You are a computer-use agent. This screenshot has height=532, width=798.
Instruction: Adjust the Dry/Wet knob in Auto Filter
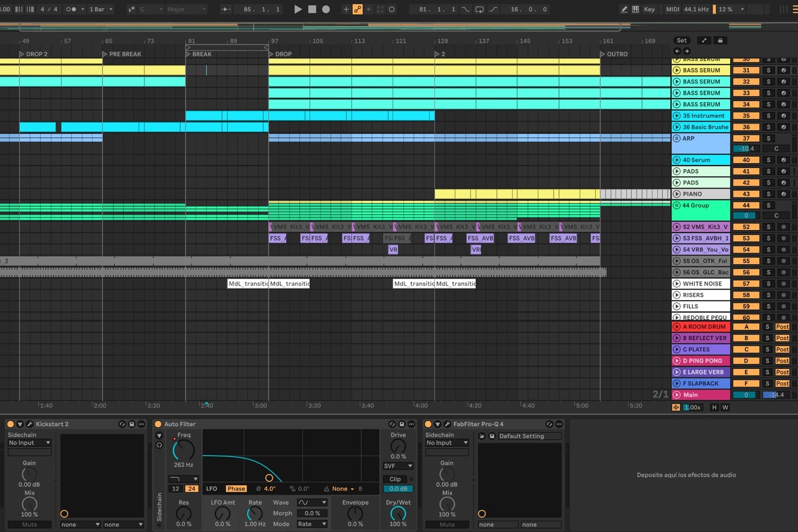[398, 514]
